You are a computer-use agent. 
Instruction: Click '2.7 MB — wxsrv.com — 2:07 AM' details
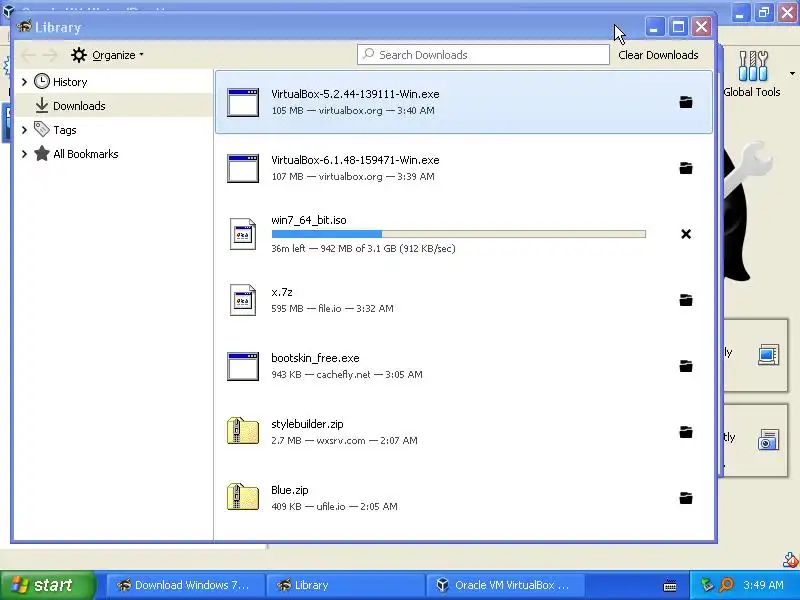(x=344, y=440)
